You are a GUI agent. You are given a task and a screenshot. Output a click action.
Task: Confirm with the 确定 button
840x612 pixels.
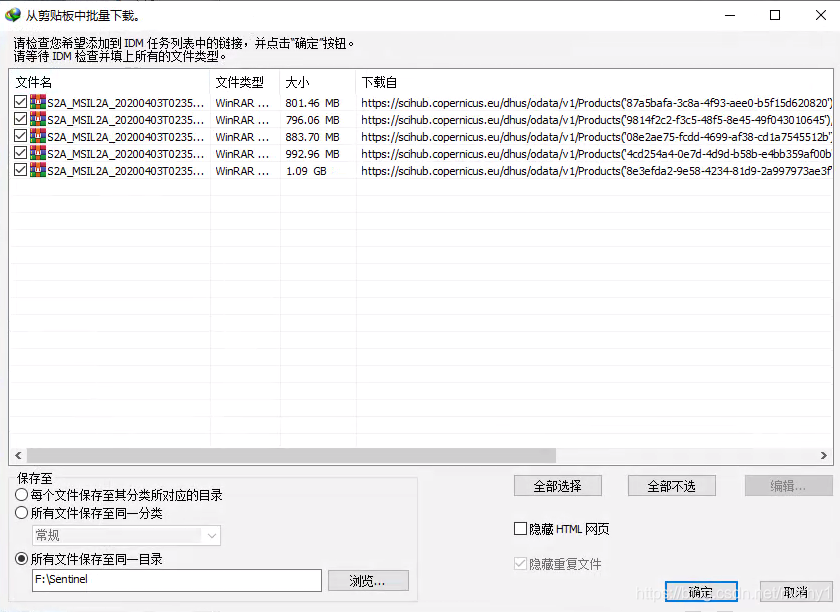coord(701,592)
